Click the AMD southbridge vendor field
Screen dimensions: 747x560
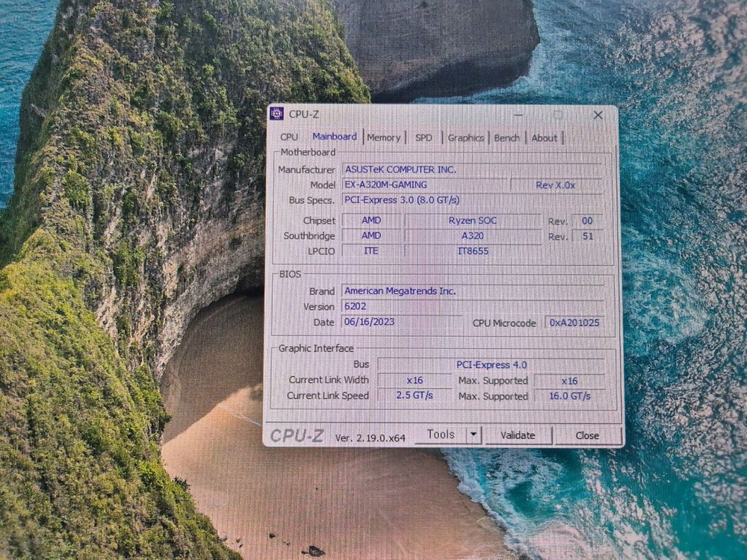pos(371,235)
